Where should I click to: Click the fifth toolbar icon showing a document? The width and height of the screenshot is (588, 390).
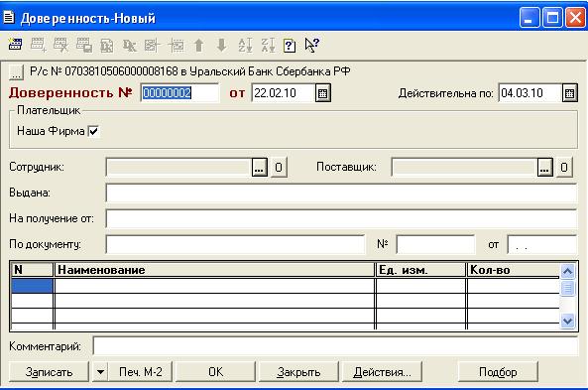tap(107, 46)
